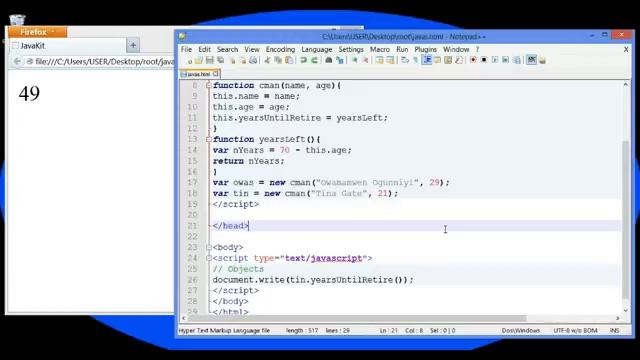Click the Firefox address bar URL
This screenshot has height=360, width=640.
tap(104, 62)
